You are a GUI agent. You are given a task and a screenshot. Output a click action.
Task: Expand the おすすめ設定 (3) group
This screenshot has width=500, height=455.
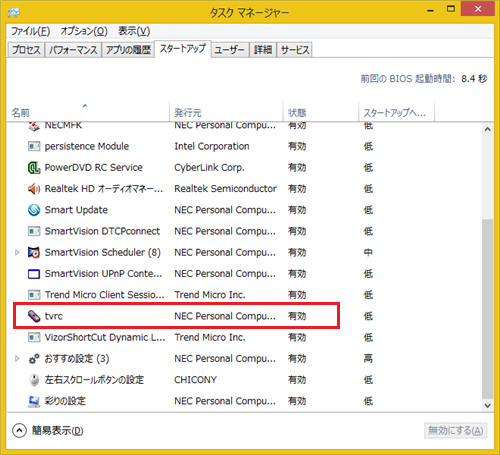(x=17, y=359)
